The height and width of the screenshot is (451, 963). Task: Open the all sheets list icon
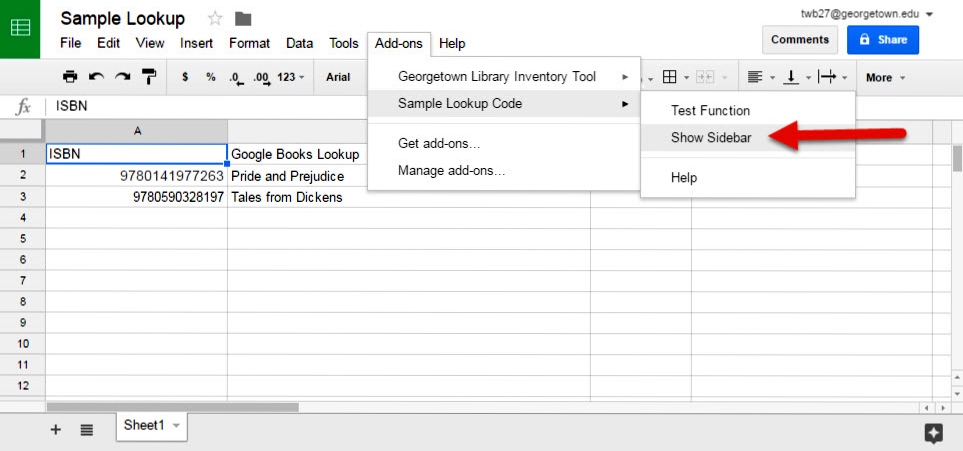[87, 430]
